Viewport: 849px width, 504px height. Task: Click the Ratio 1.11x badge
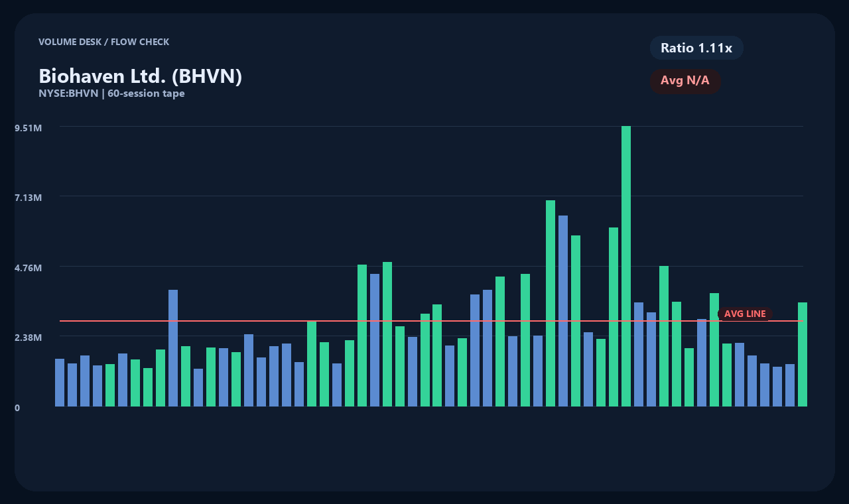click(696, 48)
